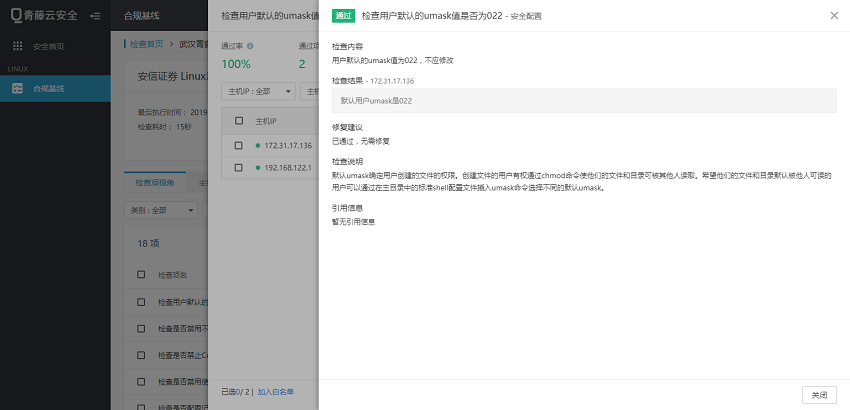Viewport: 850px width, 410px height.
Task: Open the second filter dropdown beside 主机IP
Action: 310,92
